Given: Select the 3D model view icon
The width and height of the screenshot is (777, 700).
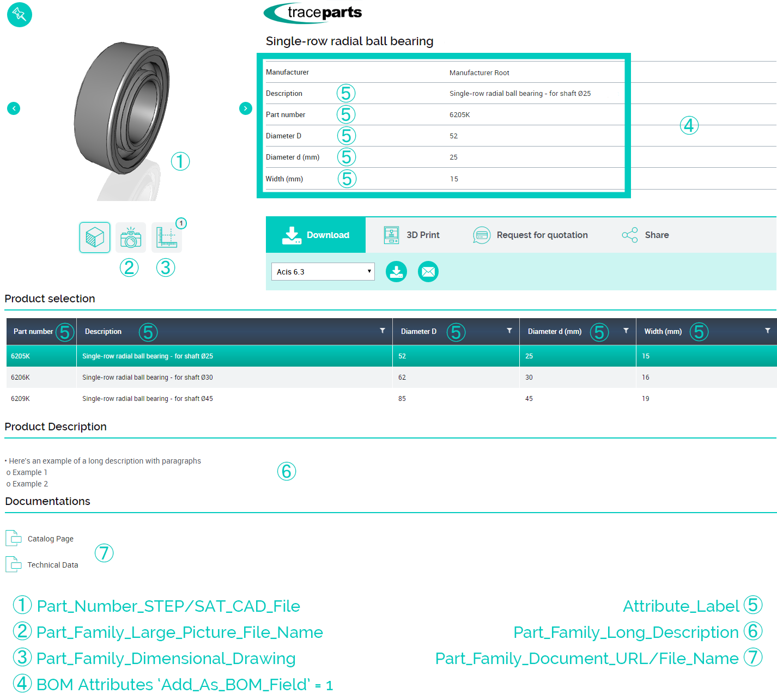Looking at the screenshot, I should click(95, 238).
